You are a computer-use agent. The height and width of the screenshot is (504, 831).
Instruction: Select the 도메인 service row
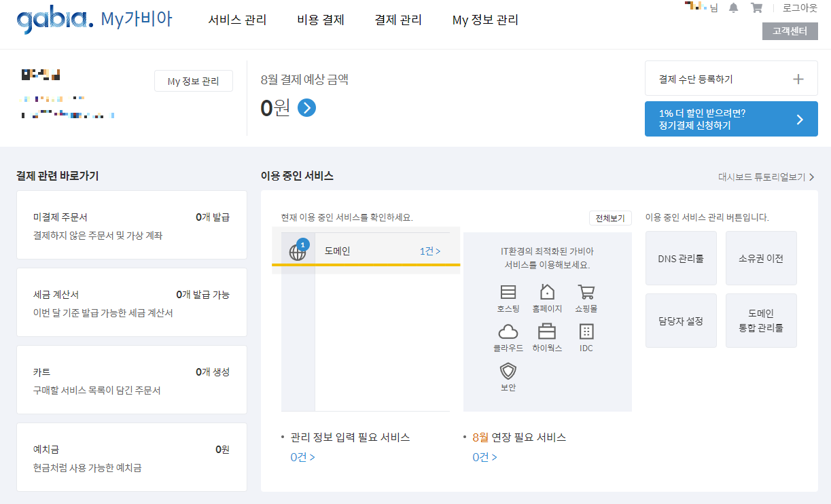coord(366,251)
